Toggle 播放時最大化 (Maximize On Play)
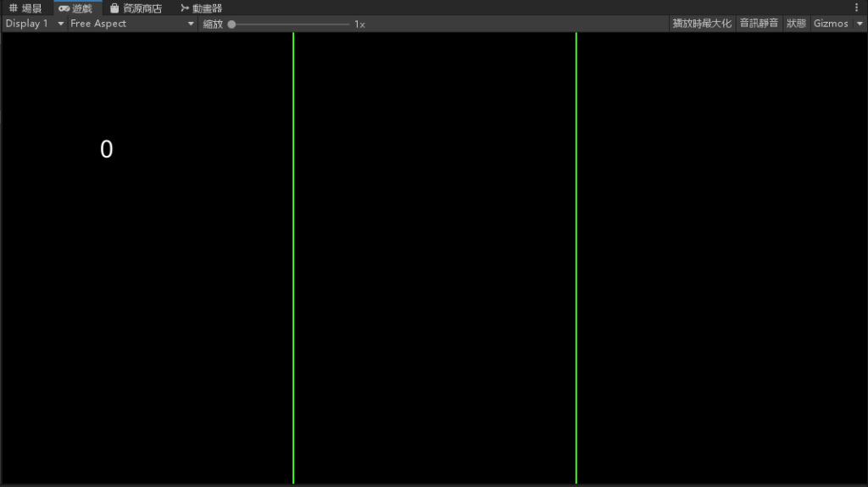 coord(701,24)
